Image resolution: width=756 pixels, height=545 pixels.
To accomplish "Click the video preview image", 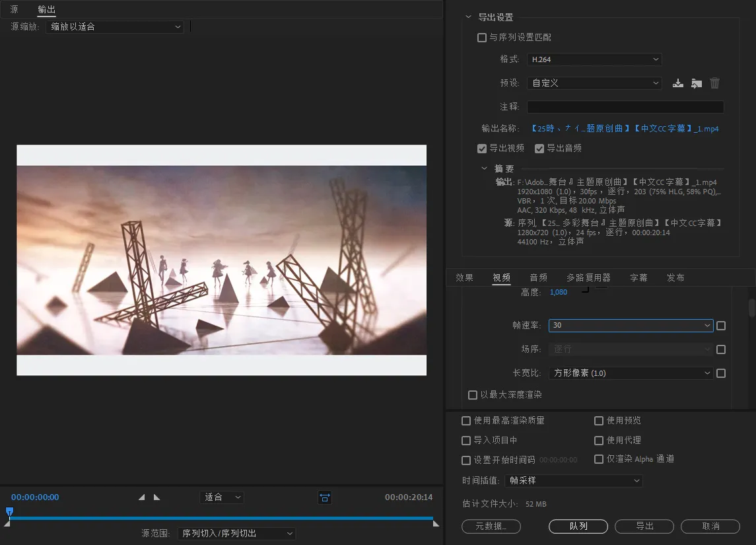I will tap(221, 260).
